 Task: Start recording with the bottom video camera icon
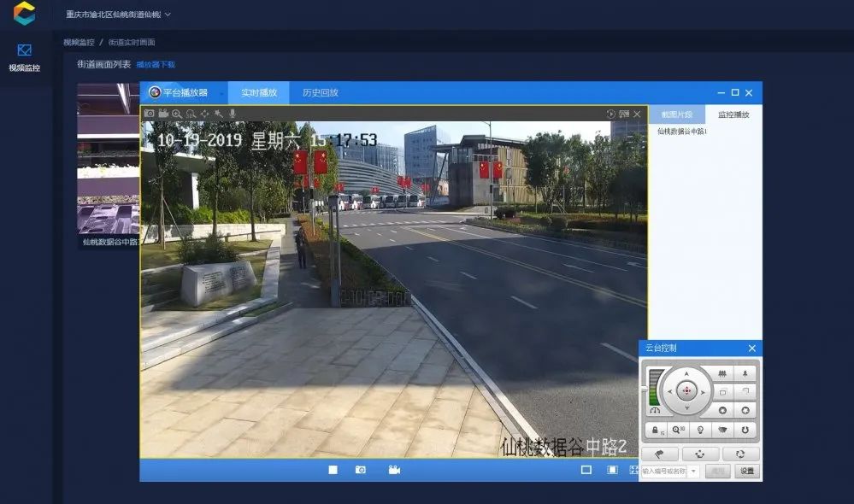(x=394, y=470)
